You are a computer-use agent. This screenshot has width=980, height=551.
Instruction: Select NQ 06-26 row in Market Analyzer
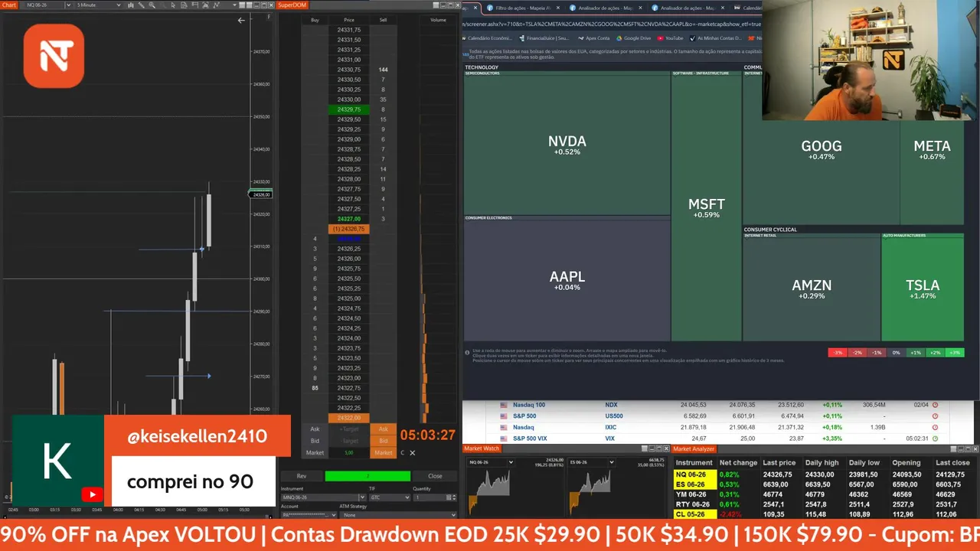tap(826, 474)
